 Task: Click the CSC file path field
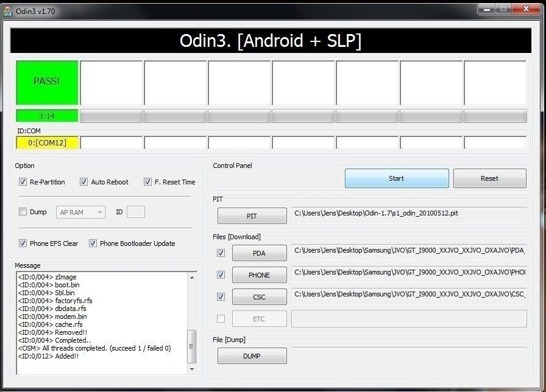point(409,296)
